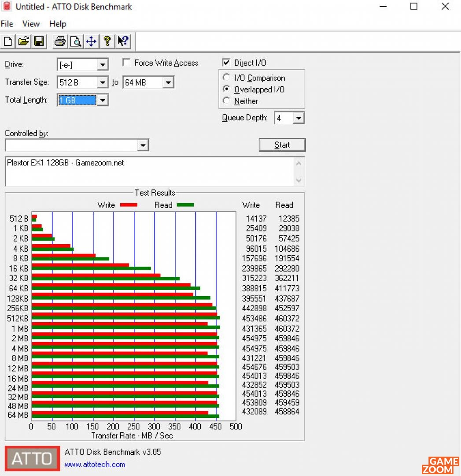Minimize the ATTO Disk Benchmark window
The image size is (461, 476).
[383, 6]
